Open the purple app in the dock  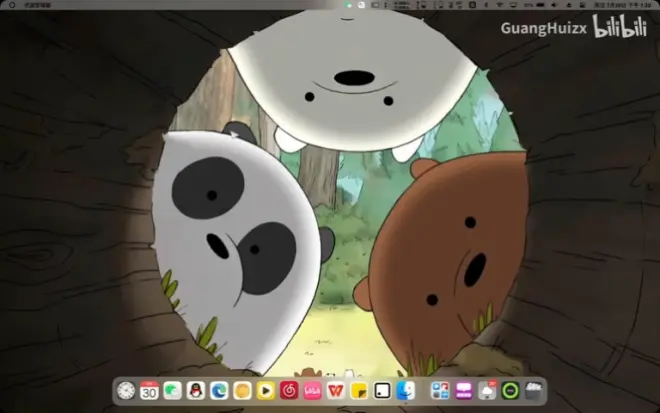[464, 390]
